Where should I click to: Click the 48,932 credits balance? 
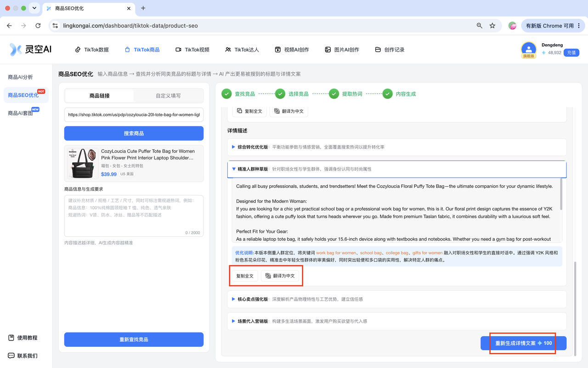551,52
